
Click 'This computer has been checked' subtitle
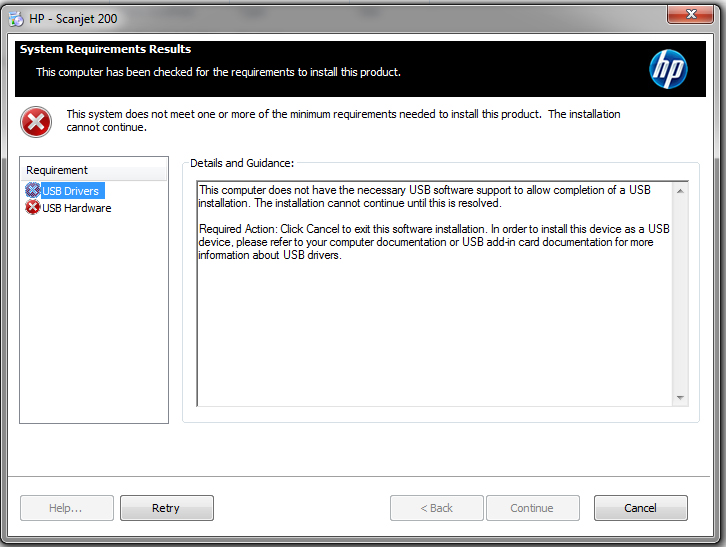tap(218, 72)
